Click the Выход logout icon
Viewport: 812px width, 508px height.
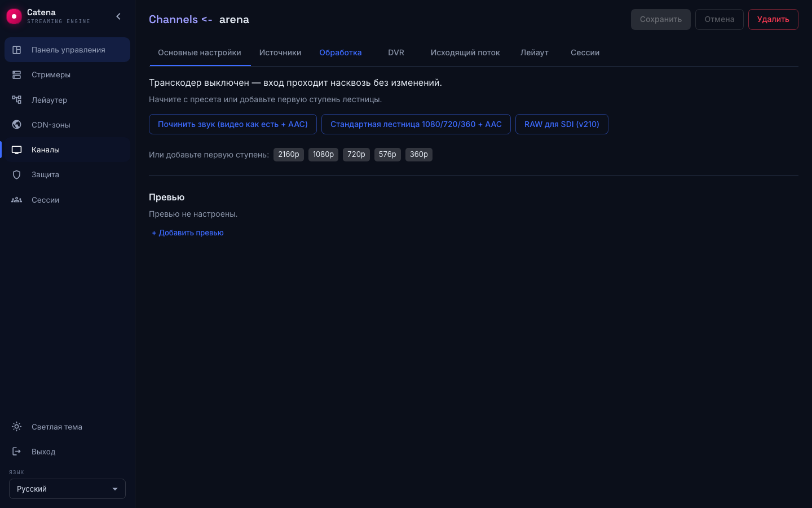coord(17,452)
